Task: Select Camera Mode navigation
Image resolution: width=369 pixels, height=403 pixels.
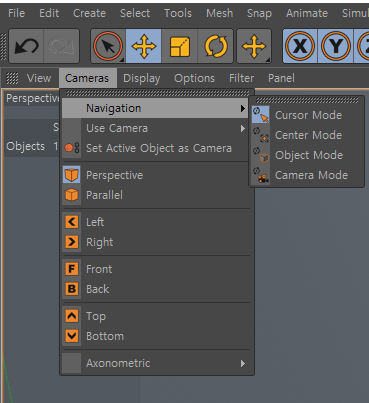Action: [311, 175]
